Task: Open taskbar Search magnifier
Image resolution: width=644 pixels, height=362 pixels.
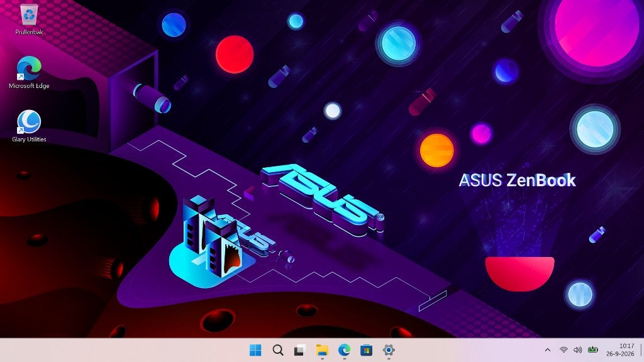Action: [x=277, y=350]
